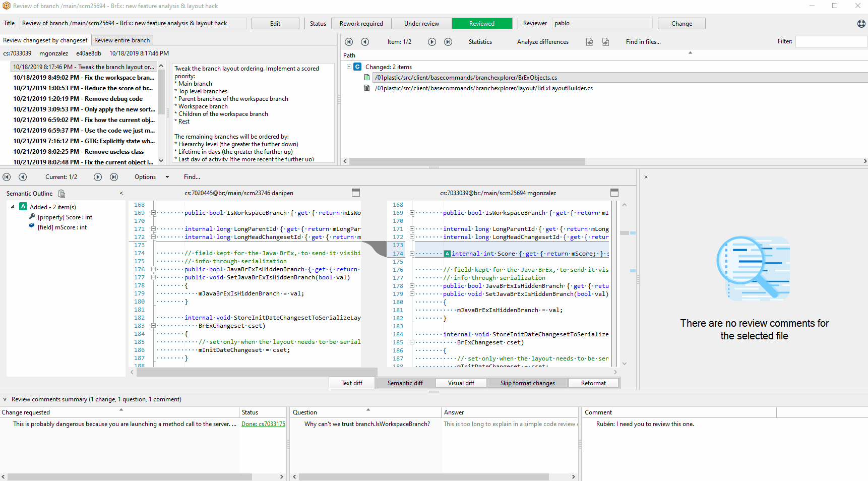
Task: Switch to the Review changeset by changeset tab
Action: click(x=45, y=40)
